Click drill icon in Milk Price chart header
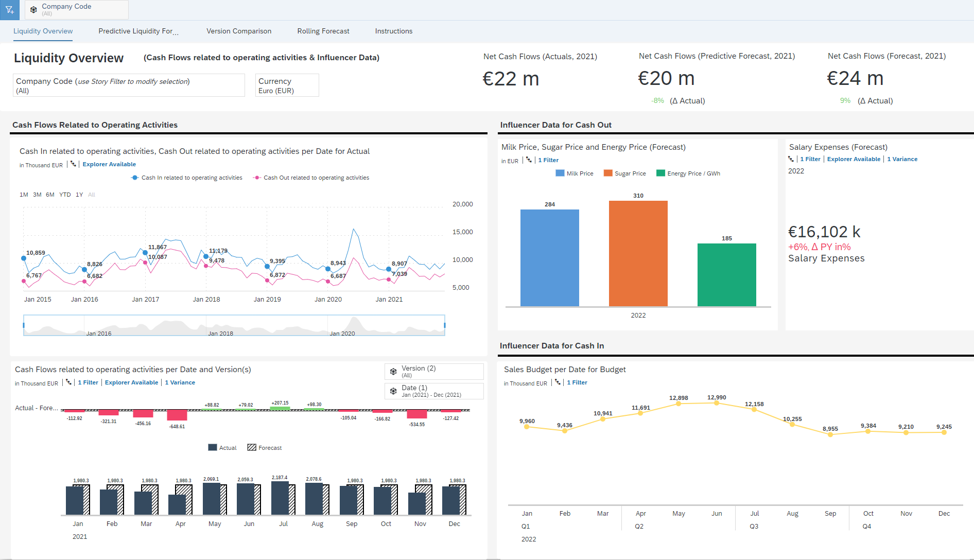The image size is (974, 560). (529, 160)
